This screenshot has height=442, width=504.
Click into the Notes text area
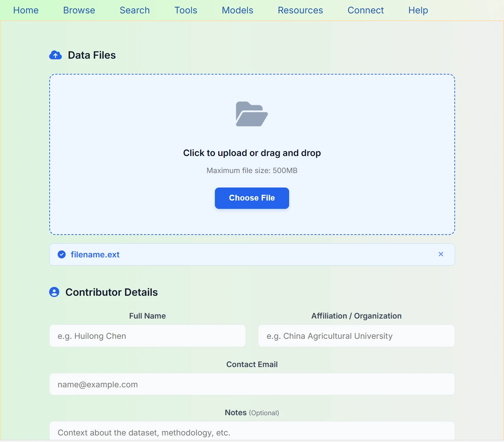[252, 432]
